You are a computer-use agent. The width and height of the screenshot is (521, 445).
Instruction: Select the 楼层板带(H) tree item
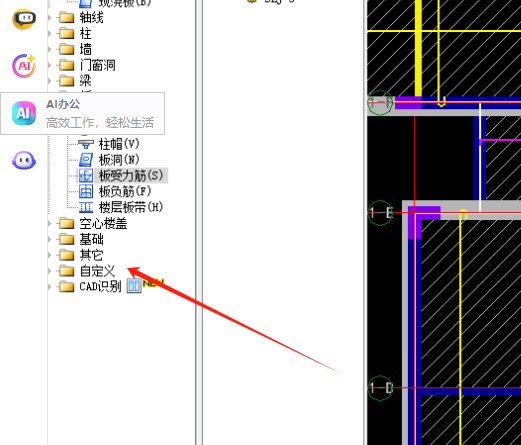(x=131, y=207)
